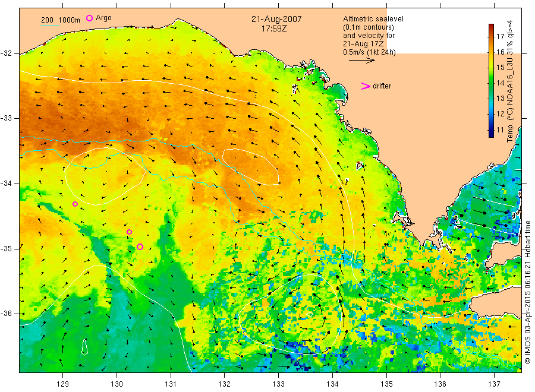
Task: Click the color bar value 14
Action: point(500,83)
